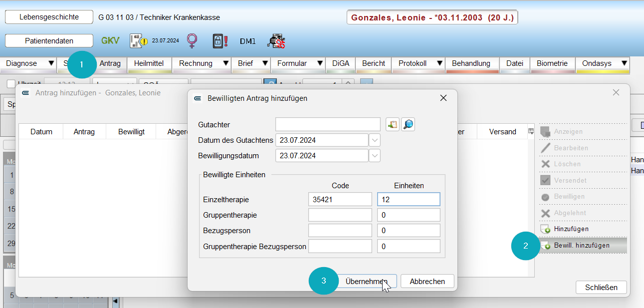644x308 pixels.
Task: Click Schließen in the Antrag hinzufügen window
Action: [601, 288]
